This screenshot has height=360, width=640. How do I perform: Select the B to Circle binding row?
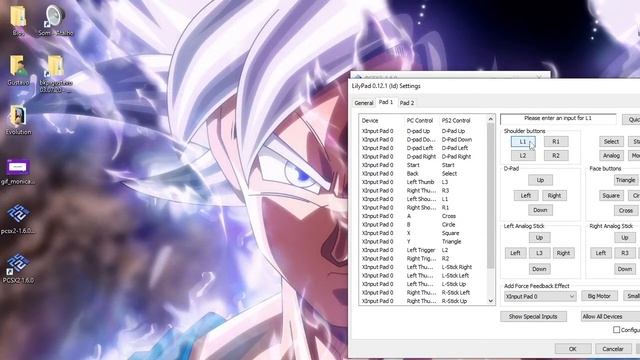click(x=423, y=225)
